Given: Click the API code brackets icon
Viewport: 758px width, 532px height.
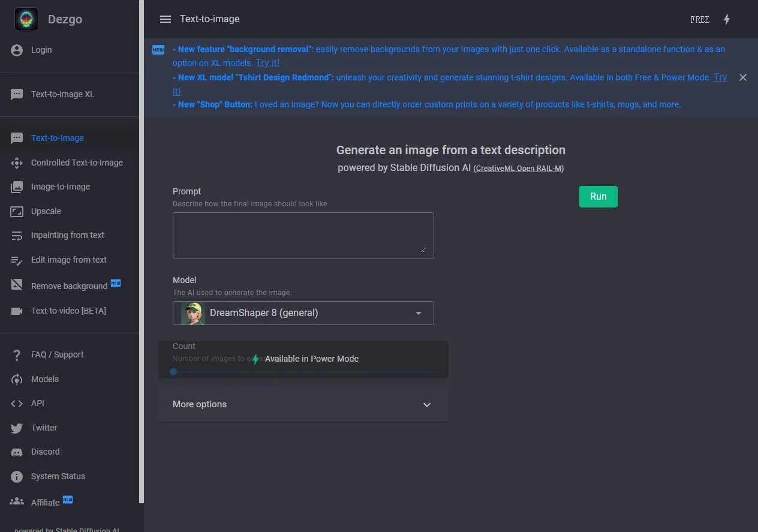Looking at the screenshot, I should coord(17,403).
